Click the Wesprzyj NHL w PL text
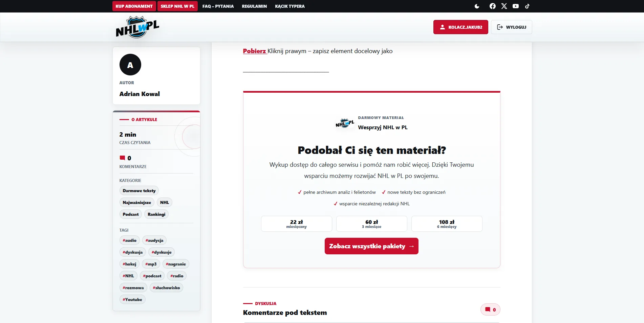644x323 pixels. pyautogui.click(x=383, y=128)
